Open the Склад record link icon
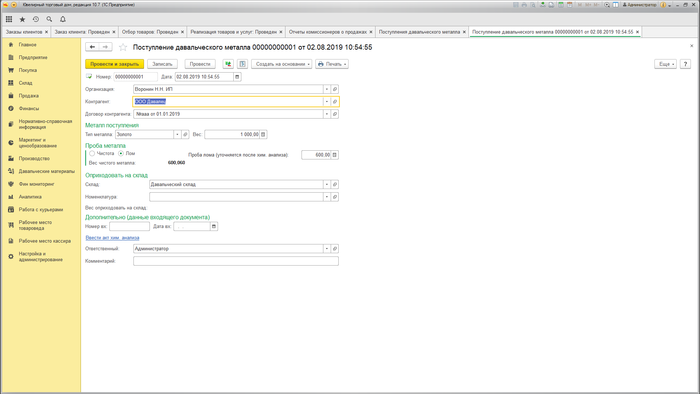 click(334, 184)
